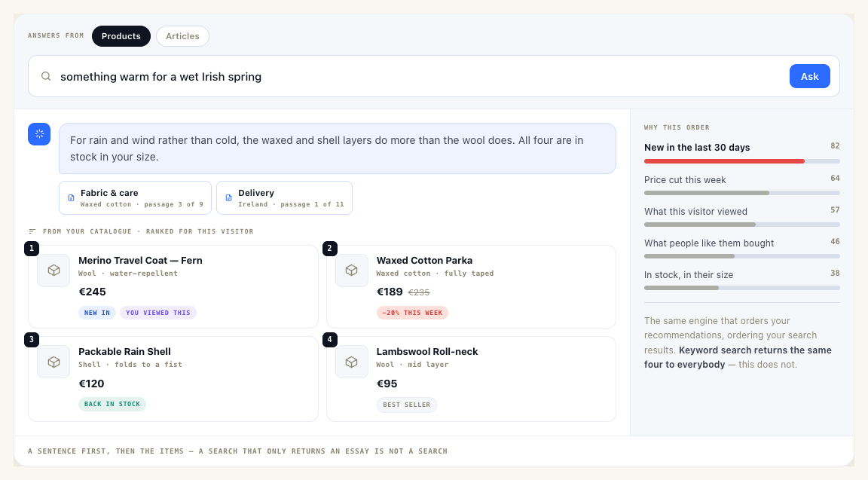Image resolution: width=868 pixels, height=480 pixels.
Task: Switch to the Articles tab
Action: point(182,36)
